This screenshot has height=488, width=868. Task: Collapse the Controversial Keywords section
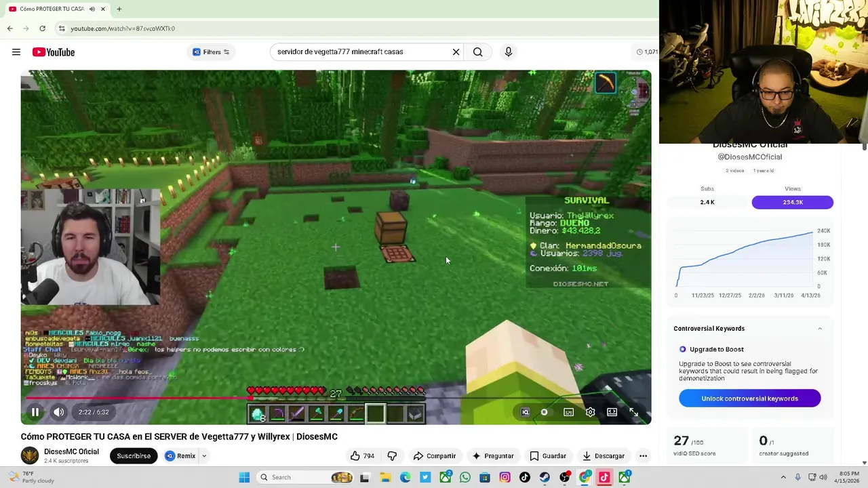click(820, 329)
